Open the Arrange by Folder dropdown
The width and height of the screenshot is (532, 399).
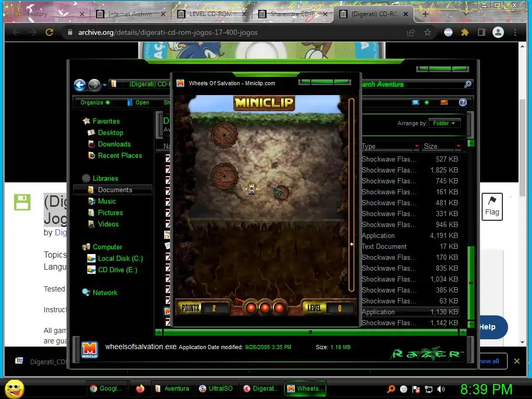444,123
